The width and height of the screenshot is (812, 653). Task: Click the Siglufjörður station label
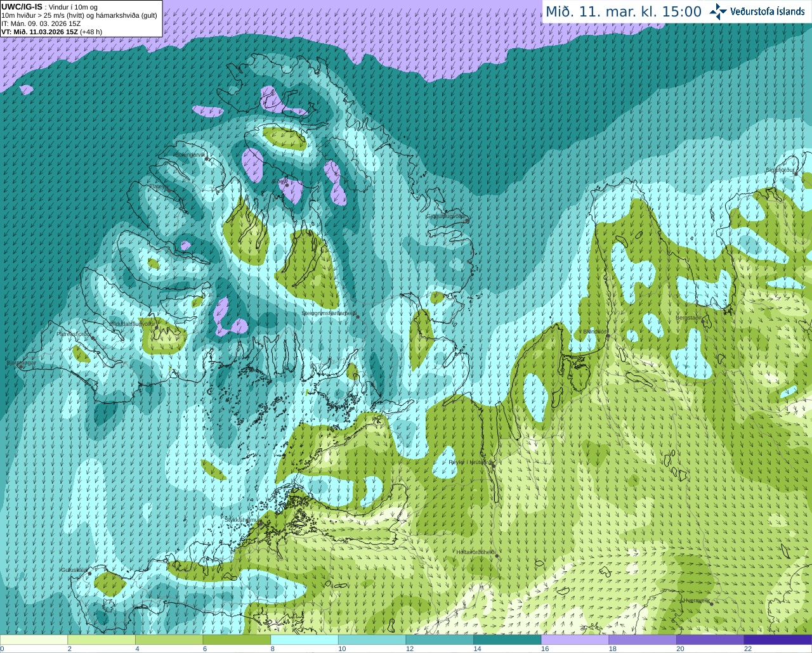tap(780, 170)
